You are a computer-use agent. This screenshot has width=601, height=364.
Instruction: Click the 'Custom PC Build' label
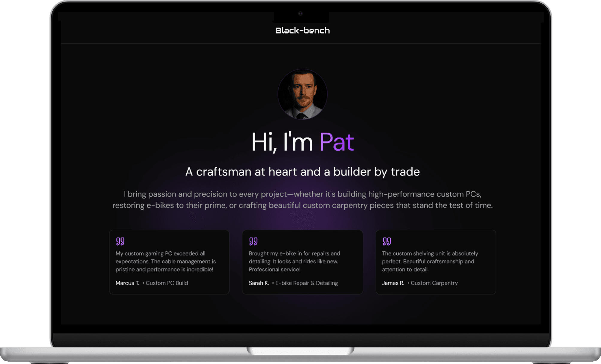point(167,283)
